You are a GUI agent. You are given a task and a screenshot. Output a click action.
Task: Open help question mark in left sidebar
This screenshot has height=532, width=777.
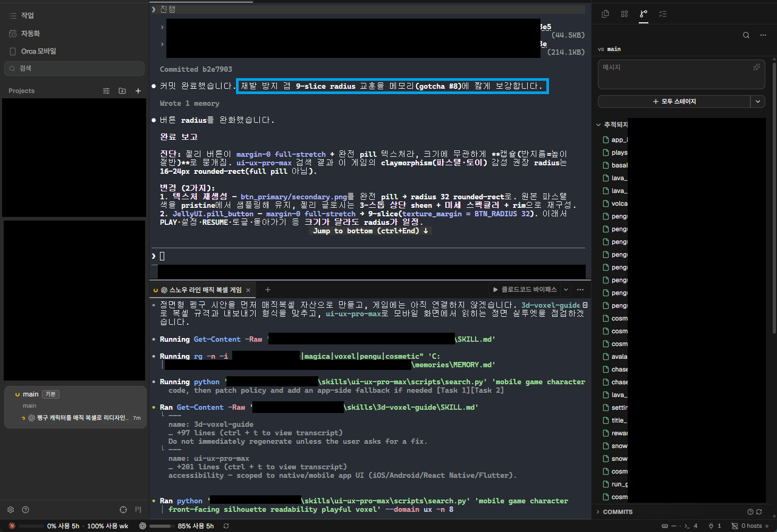click(26, 510)
